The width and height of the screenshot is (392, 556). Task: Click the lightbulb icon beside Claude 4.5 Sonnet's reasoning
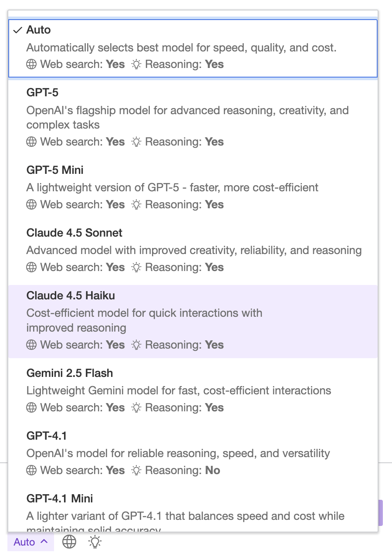136,267
